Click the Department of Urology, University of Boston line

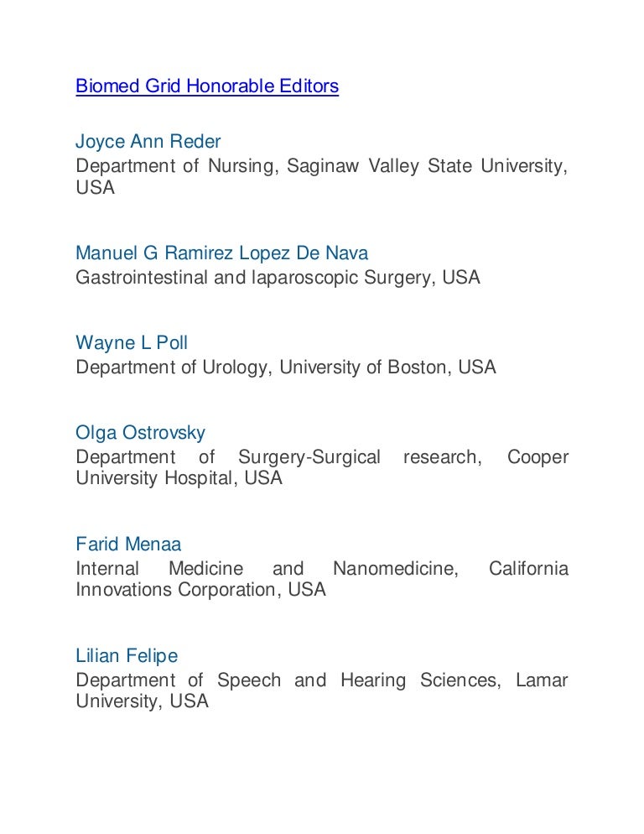point(285,367)
